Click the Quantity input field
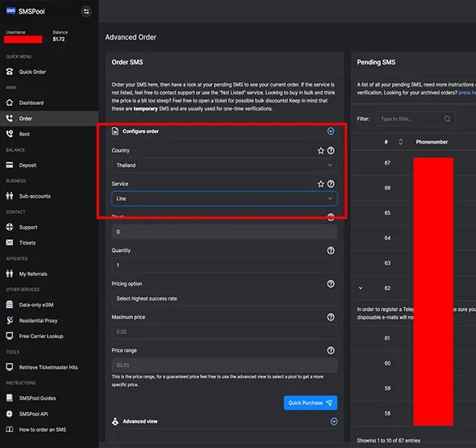This screenshot has width=476, height=448. click(224, 265)
